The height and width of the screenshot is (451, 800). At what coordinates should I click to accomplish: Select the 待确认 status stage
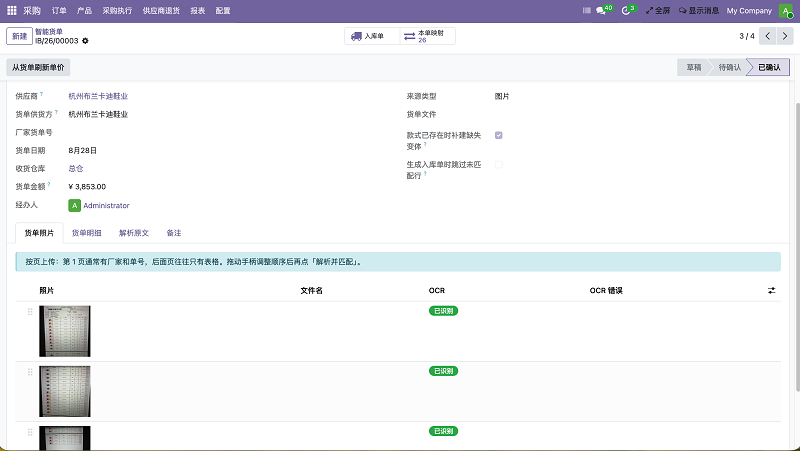[730, 67]
